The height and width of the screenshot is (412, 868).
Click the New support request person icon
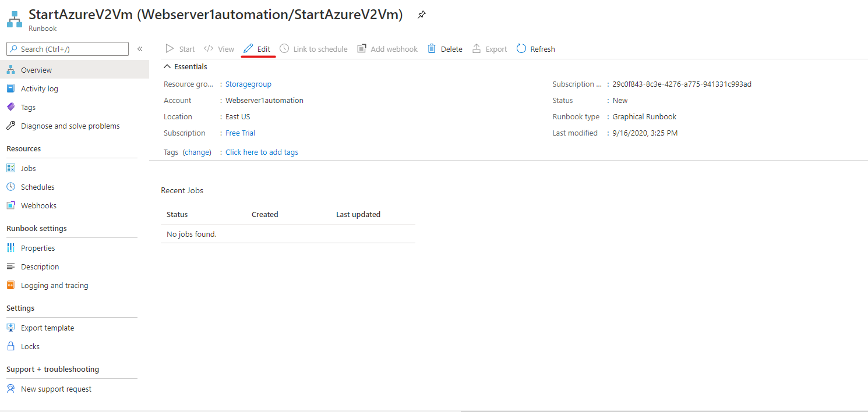(10, 389)
